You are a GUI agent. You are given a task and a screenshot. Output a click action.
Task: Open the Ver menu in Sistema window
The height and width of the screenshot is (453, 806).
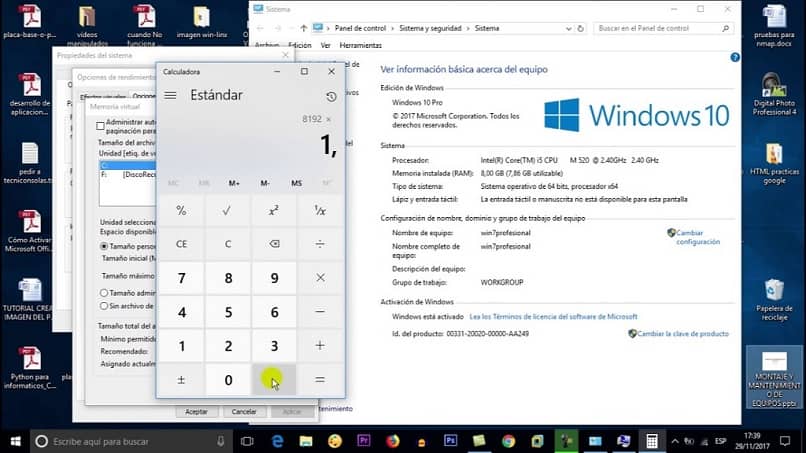pyautogui.click(x=325, y=45)
